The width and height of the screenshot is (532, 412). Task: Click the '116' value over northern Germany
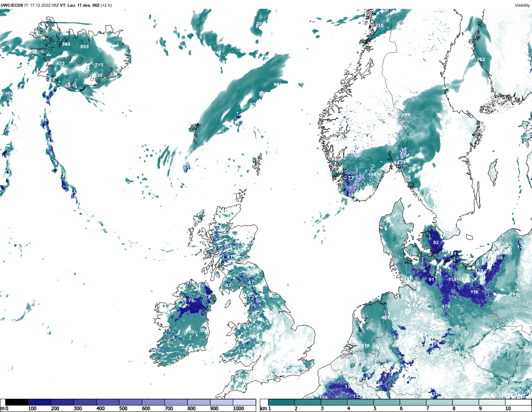tap(474, 292)
